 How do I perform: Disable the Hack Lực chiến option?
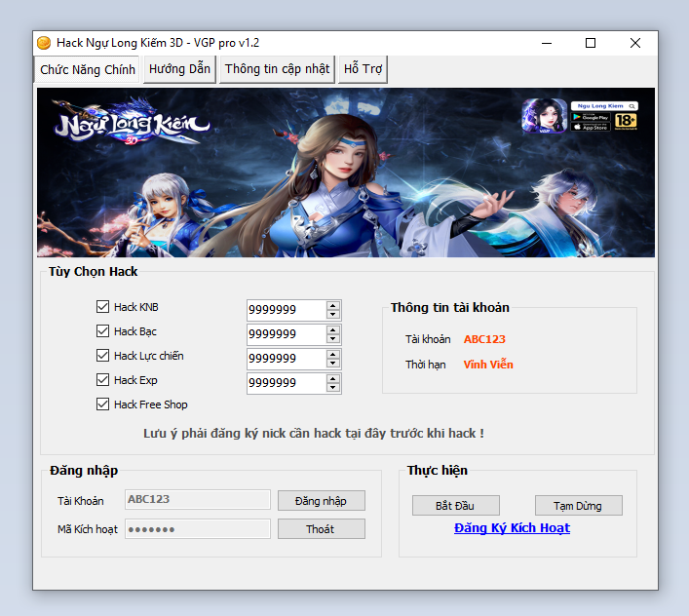(x=103, y=356)
